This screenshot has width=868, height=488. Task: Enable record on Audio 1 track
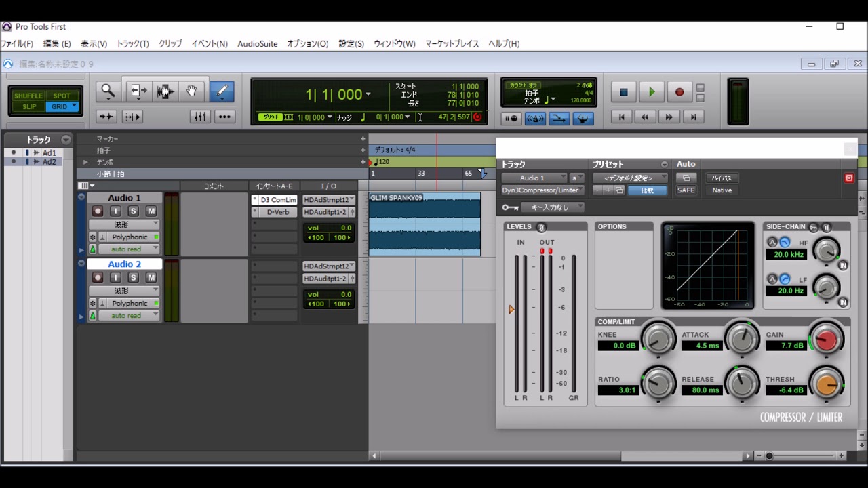(x=98, y=211)
